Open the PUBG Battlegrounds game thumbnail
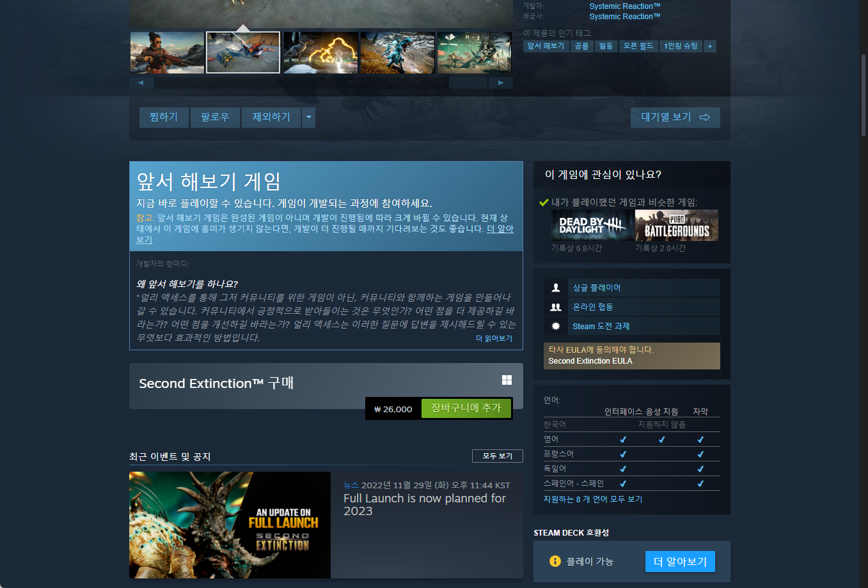 pyautogui.click(x=677, y=225)
